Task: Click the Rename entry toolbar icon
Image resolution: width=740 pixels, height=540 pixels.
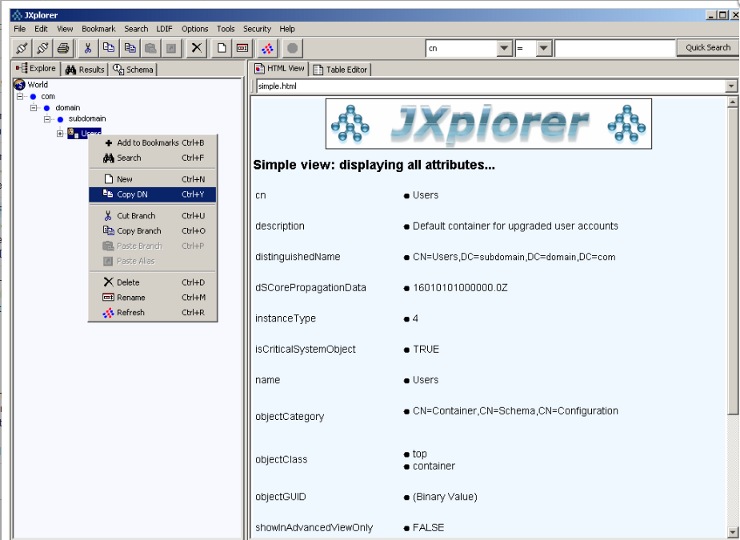Action: tap(242, 48)
